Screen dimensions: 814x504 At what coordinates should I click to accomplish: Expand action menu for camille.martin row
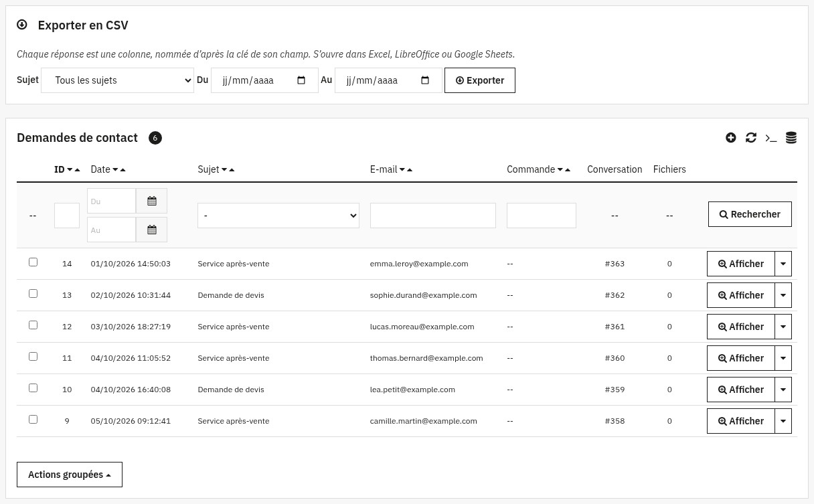783,421
